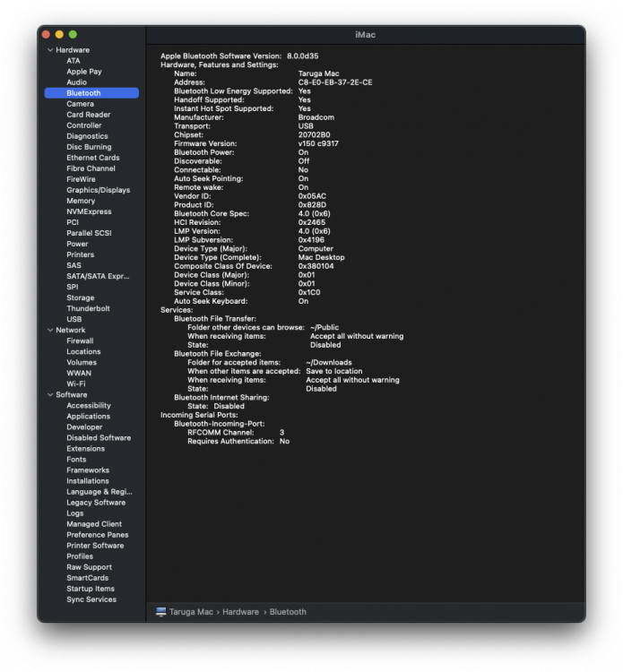623x672 pixels.
Task: Open Graphics/Displays information
Action: point(99,190)
